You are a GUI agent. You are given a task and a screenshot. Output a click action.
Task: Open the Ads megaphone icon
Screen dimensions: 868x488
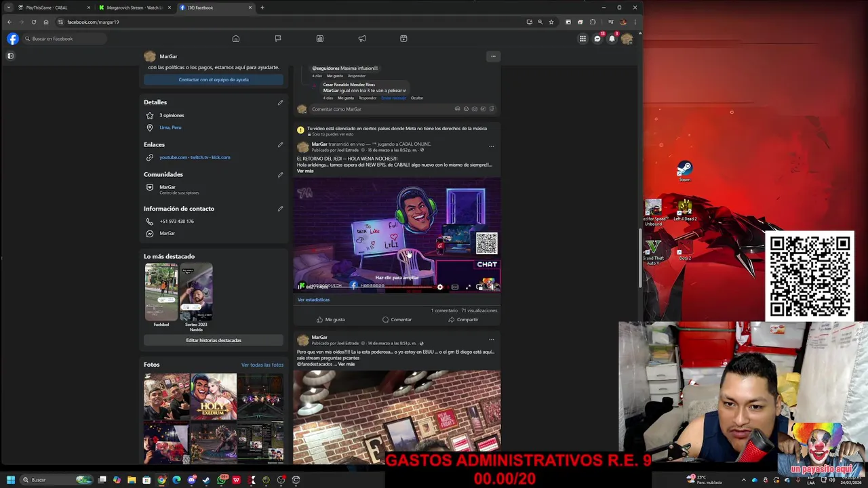(362, 39)
